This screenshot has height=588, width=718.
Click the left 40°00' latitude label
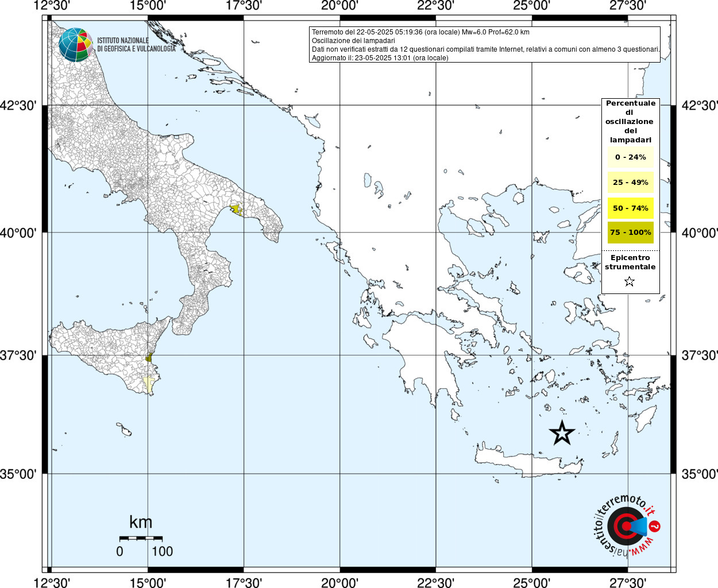tap(18, 233)
